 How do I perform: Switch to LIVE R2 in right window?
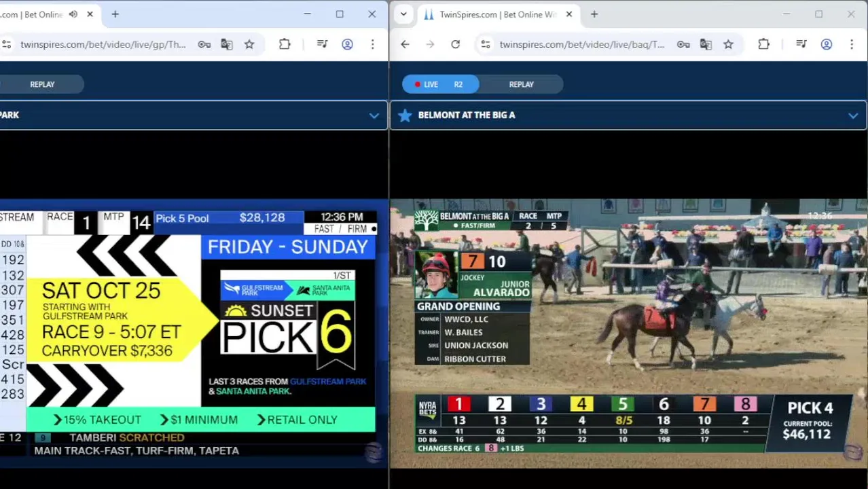click(440, 84)
